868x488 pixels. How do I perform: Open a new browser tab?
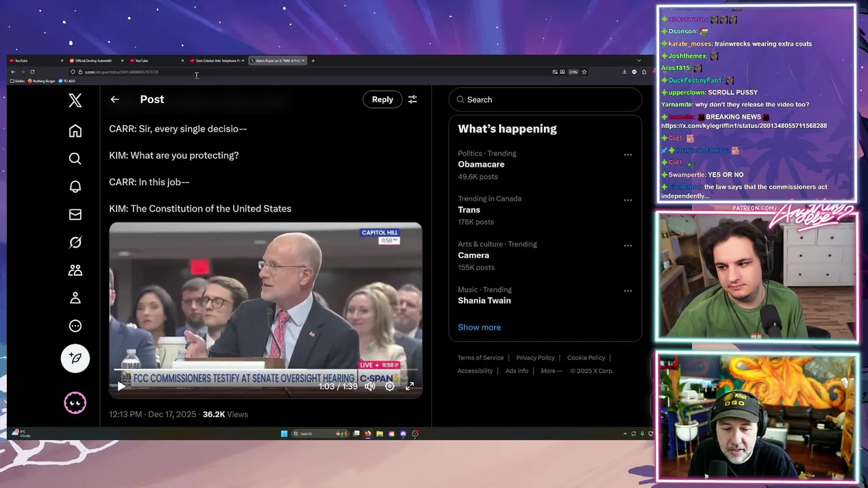313,61
